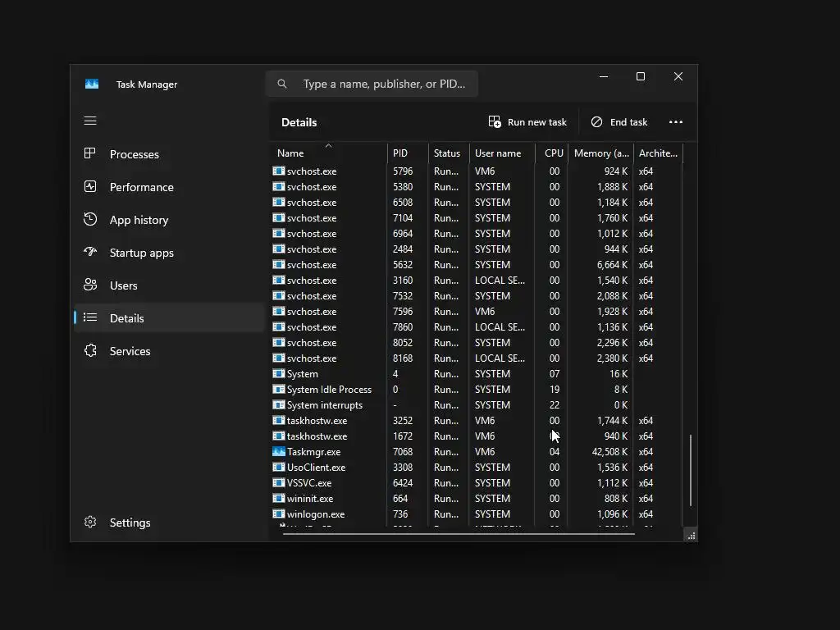Click the icon next to System Idle Process
This screenshot has width=840, height=630.
[x=279, y=390]
